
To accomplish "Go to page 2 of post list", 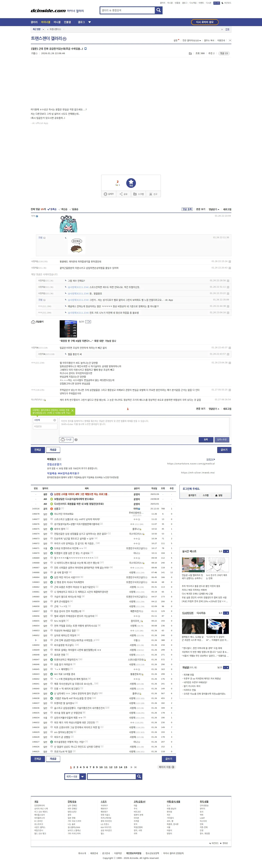I will pyautogui.click(x=74, y=767).
